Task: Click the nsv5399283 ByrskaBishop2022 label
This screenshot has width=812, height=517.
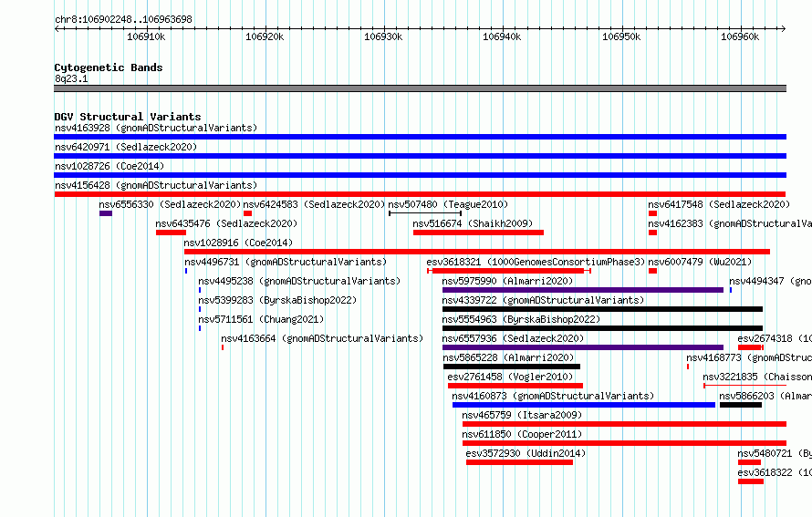Action: point(277,300)
